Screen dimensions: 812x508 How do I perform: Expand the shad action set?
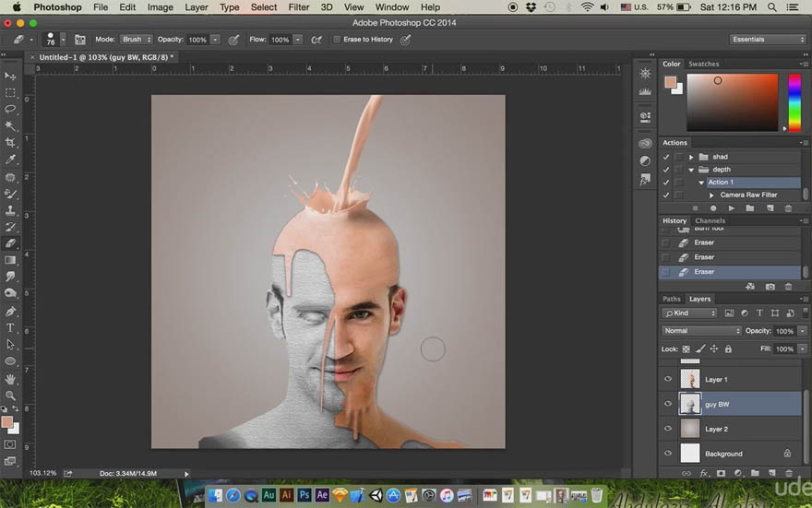coord(691,157)
